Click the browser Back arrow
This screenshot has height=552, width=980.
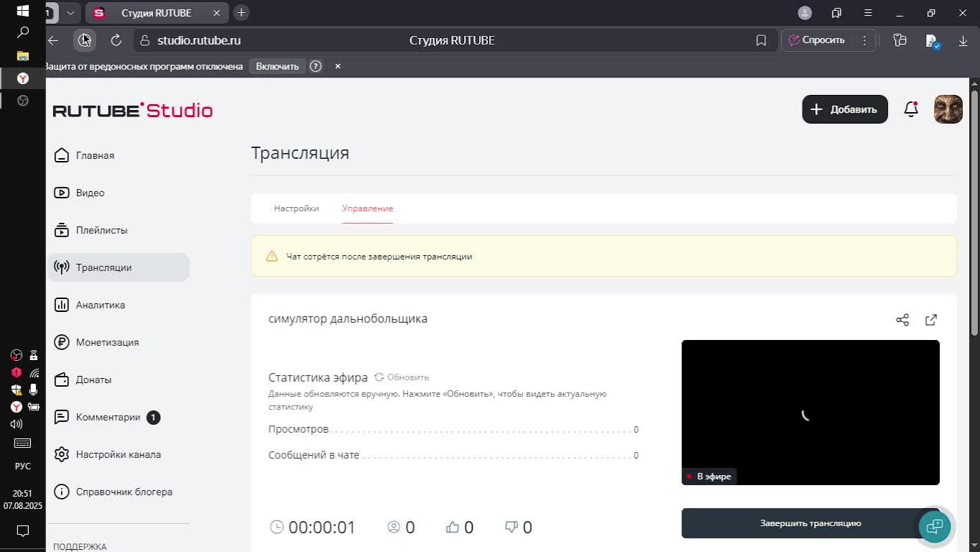point(53,40)
